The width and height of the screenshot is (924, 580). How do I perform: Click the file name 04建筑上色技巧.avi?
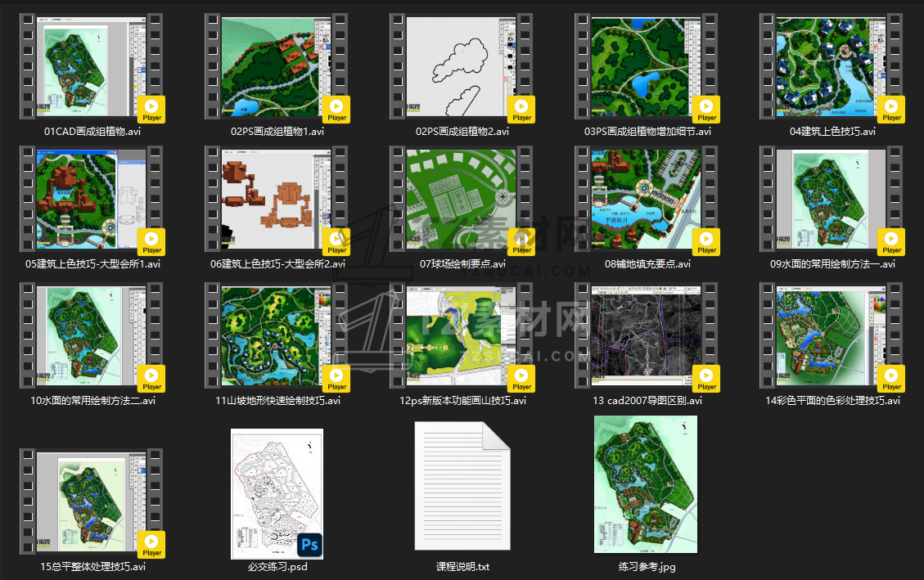coord(832,132)
